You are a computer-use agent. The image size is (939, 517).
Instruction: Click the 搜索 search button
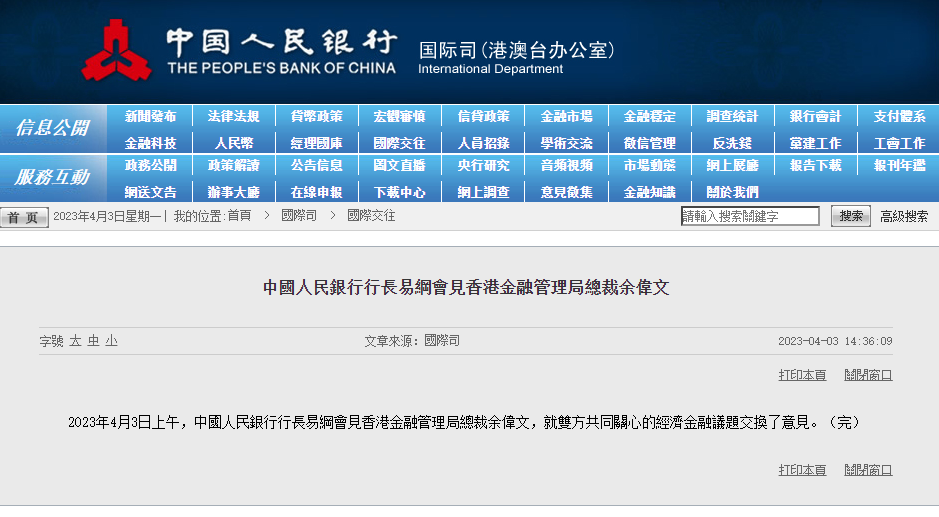[851, 216]
